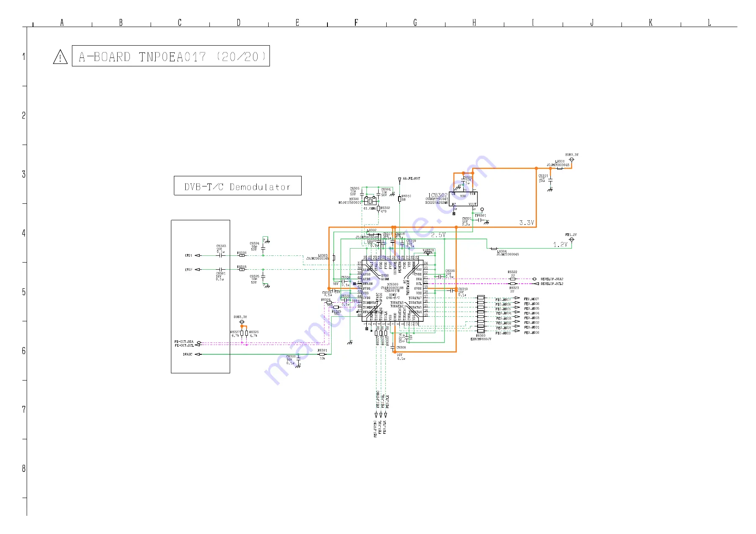Click the C8324 56p capacitor symbol
This screenshot has height=534, width=756.
263,249
